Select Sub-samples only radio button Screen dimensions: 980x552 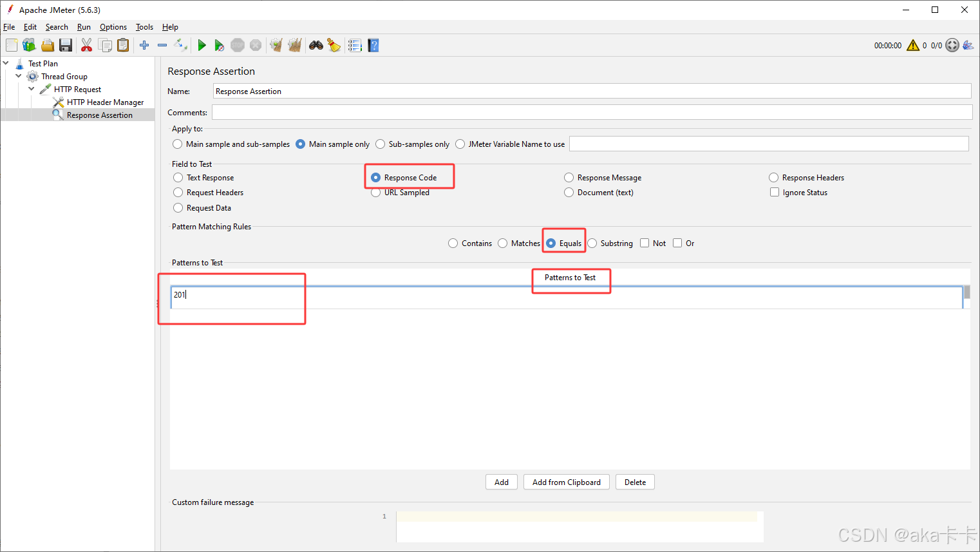(380, 144)
